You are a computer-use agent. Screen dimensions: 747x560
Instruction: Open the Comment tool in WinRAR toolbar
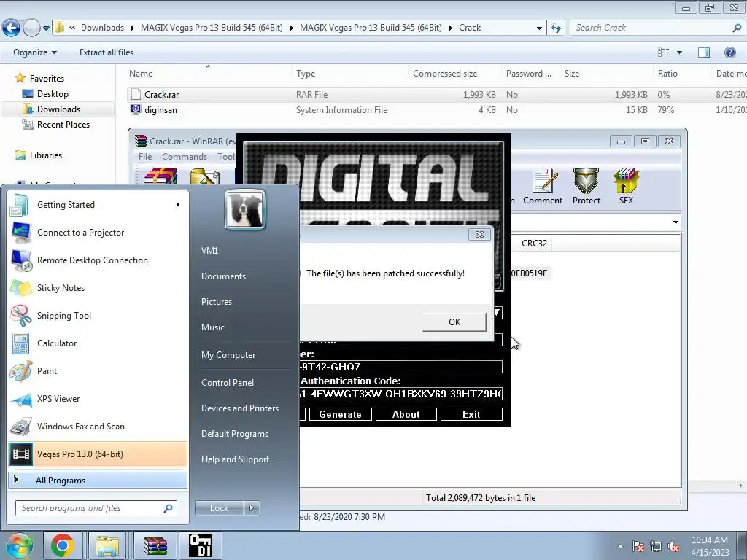(x=543, y=186)
